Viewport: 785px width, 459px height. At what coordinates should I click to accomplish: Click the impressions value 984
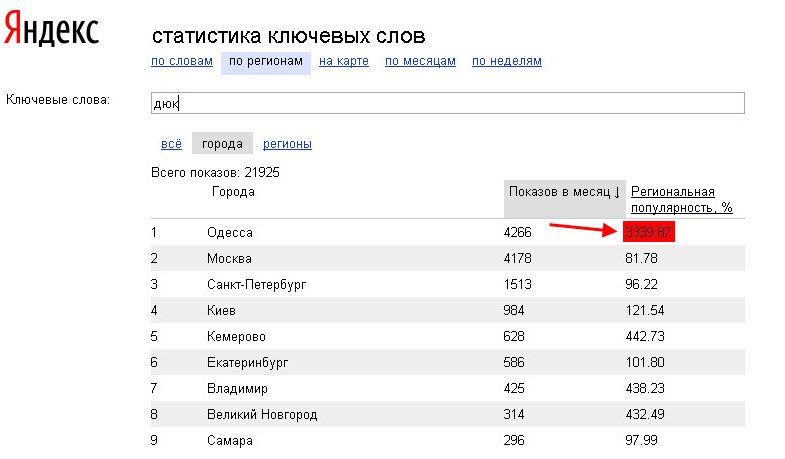tap(514, 311)
